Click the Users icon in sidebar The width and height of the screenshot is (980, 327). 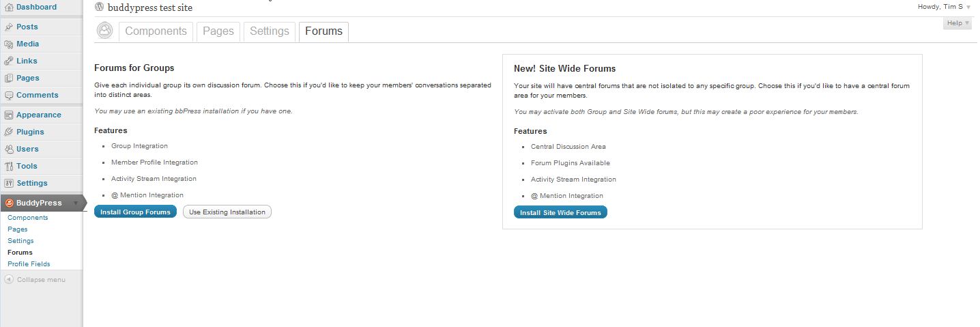coord(8,149)
